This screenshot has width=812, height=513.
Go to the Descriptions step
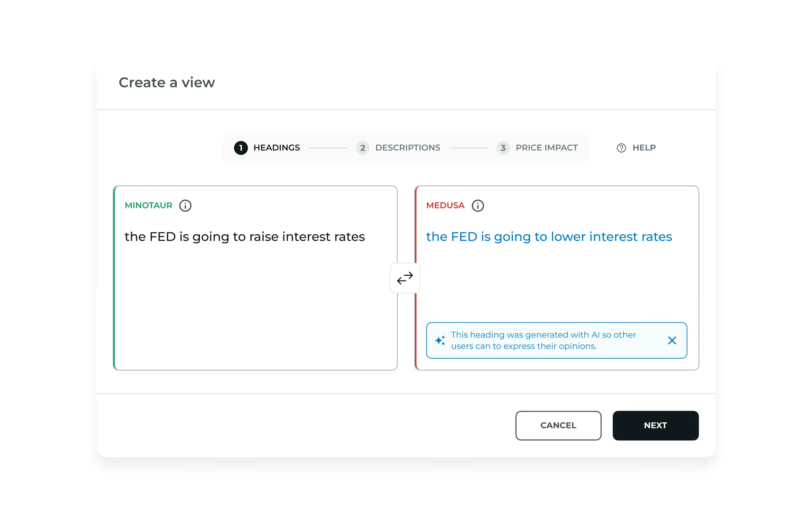[x=407, y=148]
